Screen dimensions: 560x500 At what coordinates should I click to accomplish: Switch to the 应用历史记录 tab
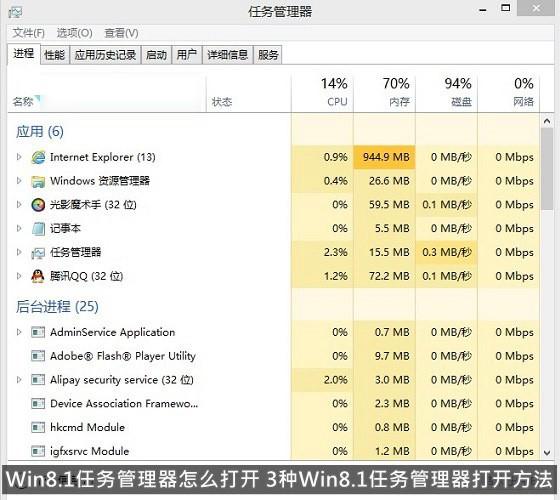coord(105,55)
